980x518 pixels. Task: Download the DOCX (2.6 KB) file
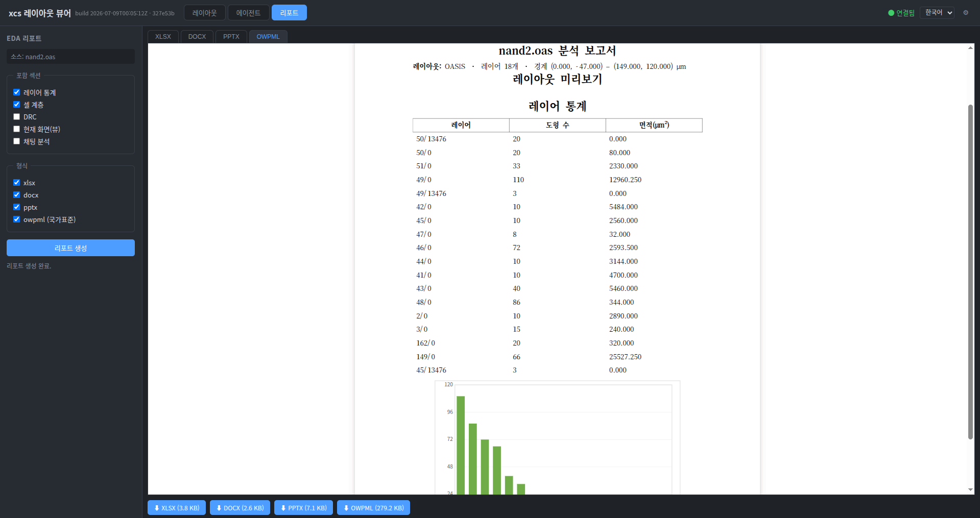coord(240,508)
